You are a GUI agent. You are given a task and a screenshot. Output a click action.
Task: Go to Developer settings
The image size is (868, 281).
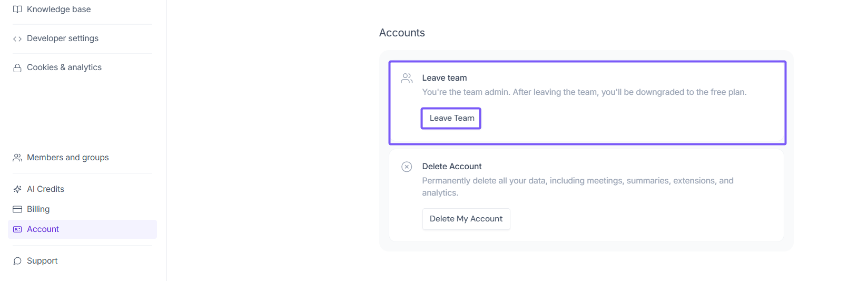pyautogui.click(x=62, y=38)
